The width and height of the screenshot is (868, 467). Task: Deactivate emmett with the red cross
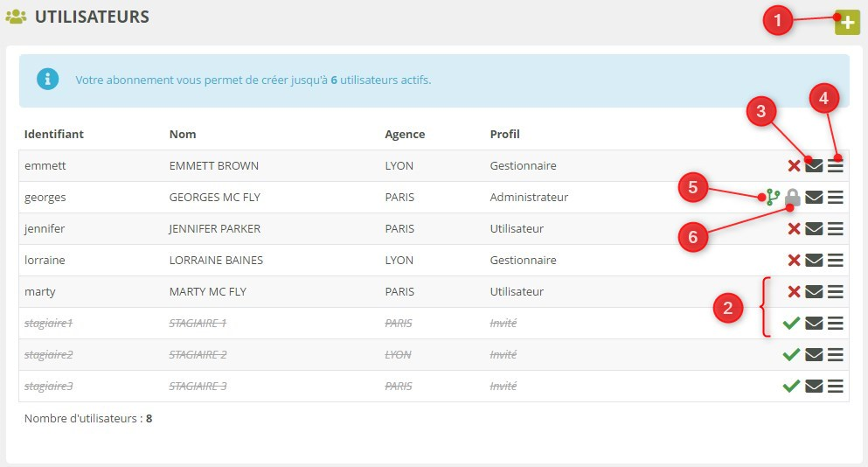[794, 166]
